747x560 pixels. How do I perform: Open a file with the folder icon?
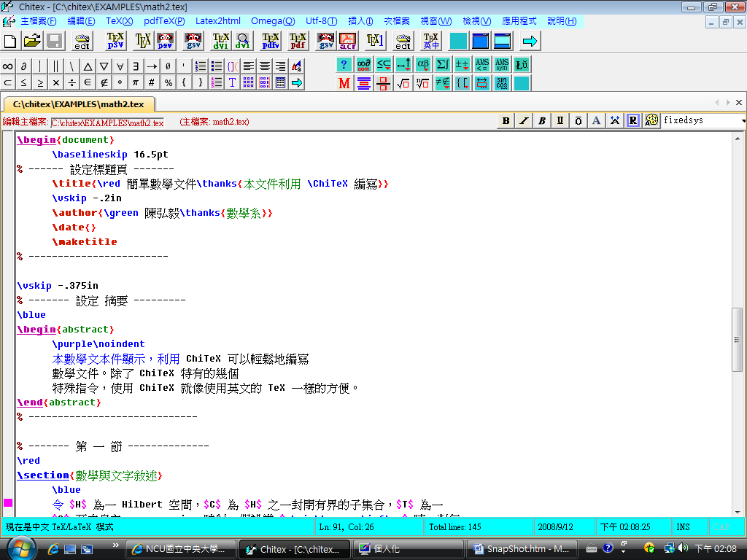point(32,41)
